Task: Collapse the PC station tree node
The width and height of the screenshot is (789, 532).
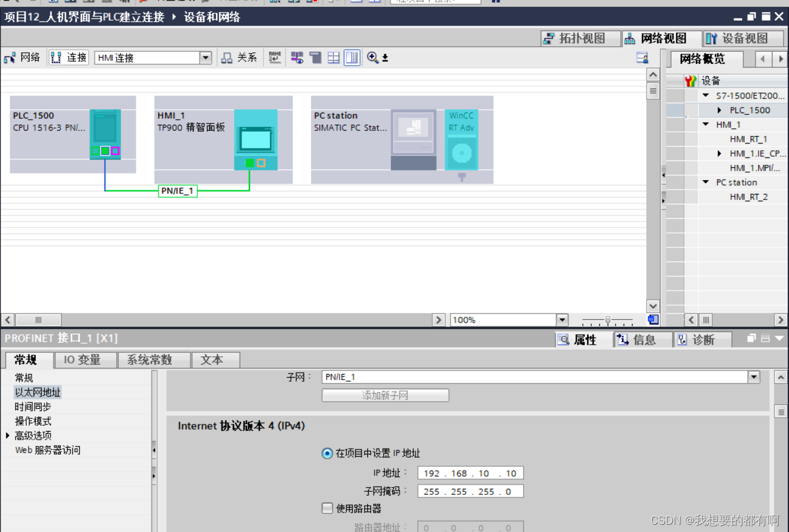Action: [x=706, y=182]
